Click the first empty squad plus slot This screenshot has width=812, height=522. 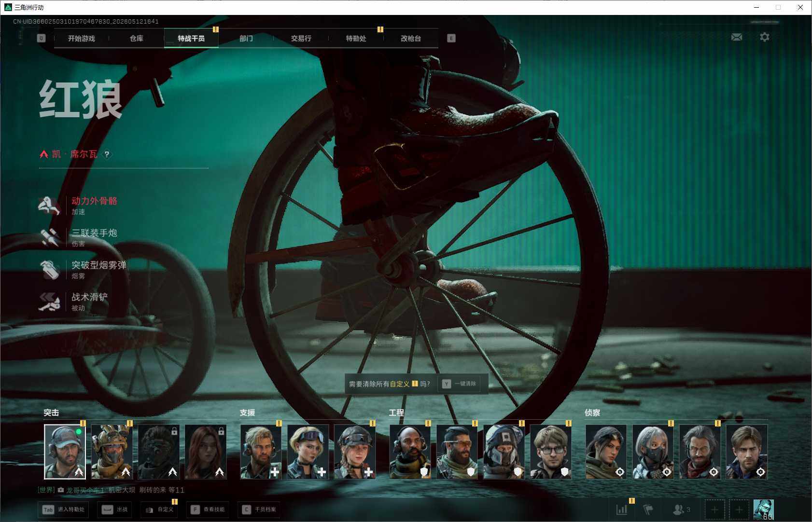pos(715,509)
